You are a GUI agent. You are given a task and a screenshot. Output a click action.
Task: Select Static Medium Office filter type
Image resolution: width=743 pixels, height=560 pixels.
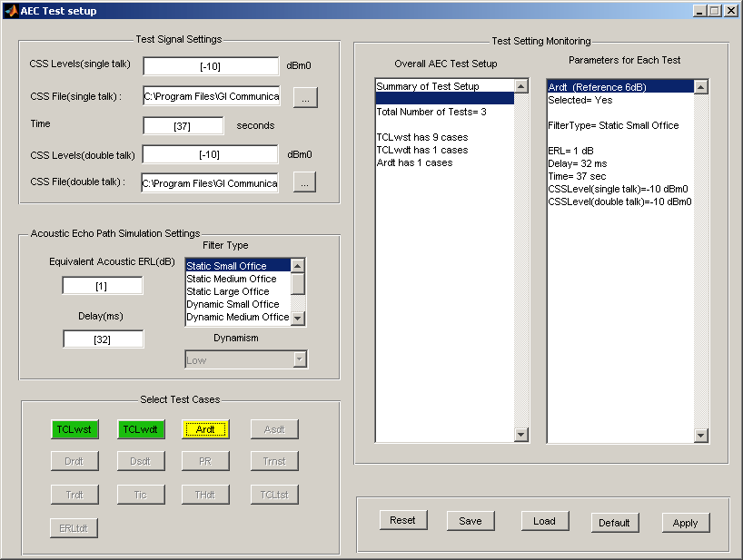(x=238, y=279)
